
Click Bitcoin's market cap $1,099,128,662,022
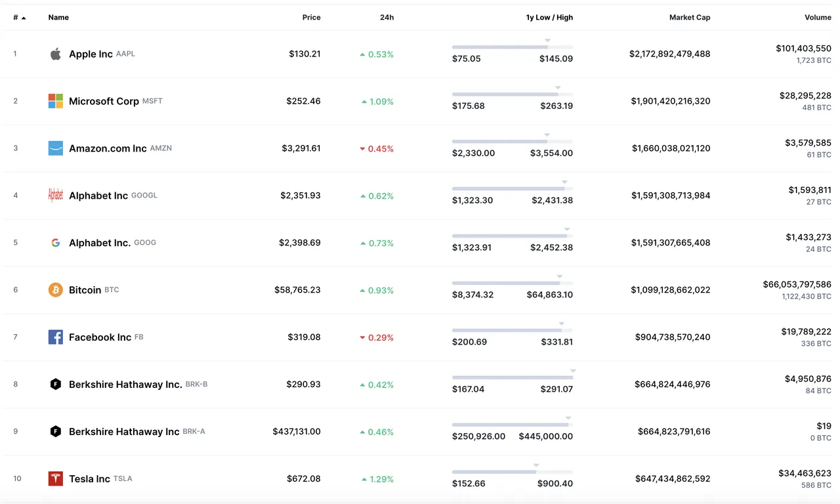(x=670, y=290)
